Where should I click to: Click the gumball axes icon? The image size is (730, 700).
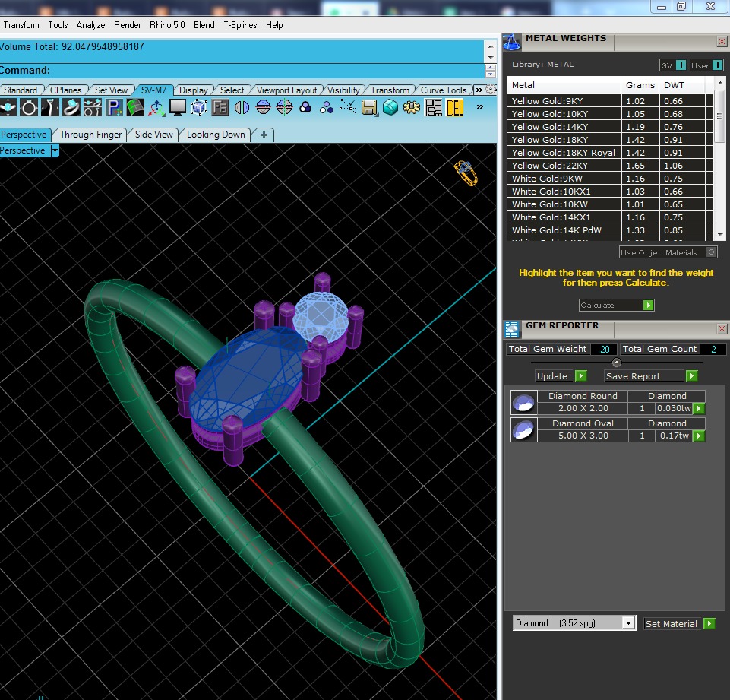[x=156, y=108]
